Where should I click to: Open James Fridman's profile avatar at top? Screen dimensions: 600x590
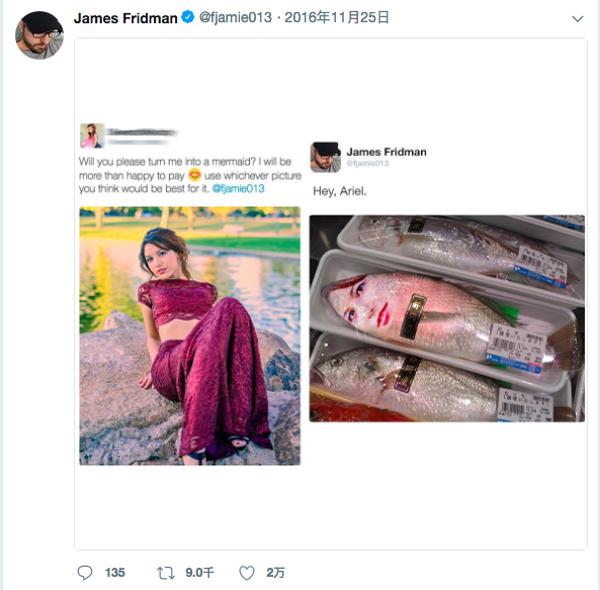click(38, 35)
